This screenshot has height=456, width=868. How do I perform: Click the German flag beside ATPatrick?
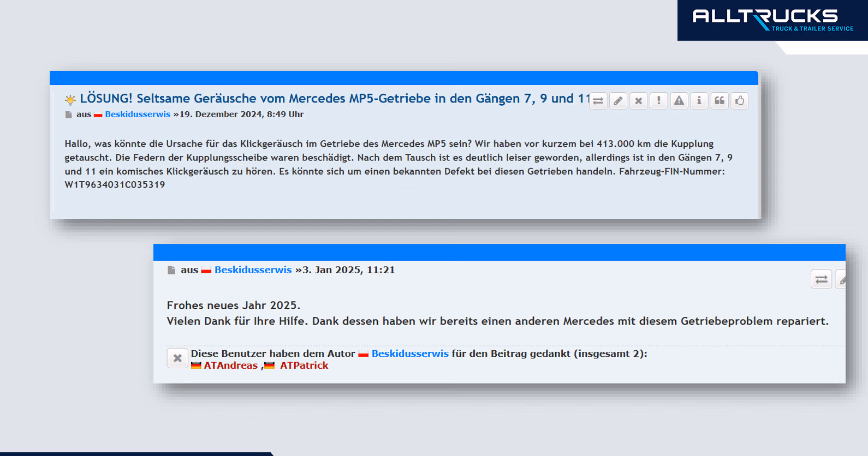click(x=270, y=365)
